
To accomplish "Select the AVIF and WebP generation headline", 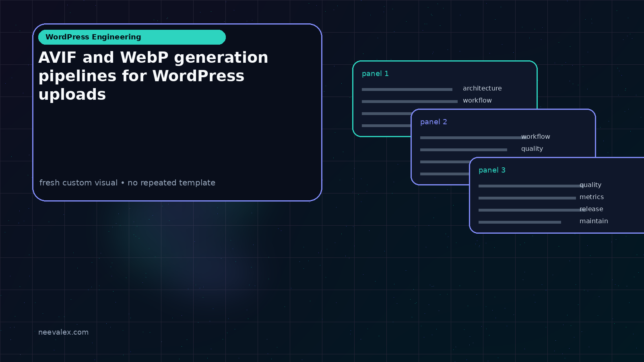I will [153, 76].
